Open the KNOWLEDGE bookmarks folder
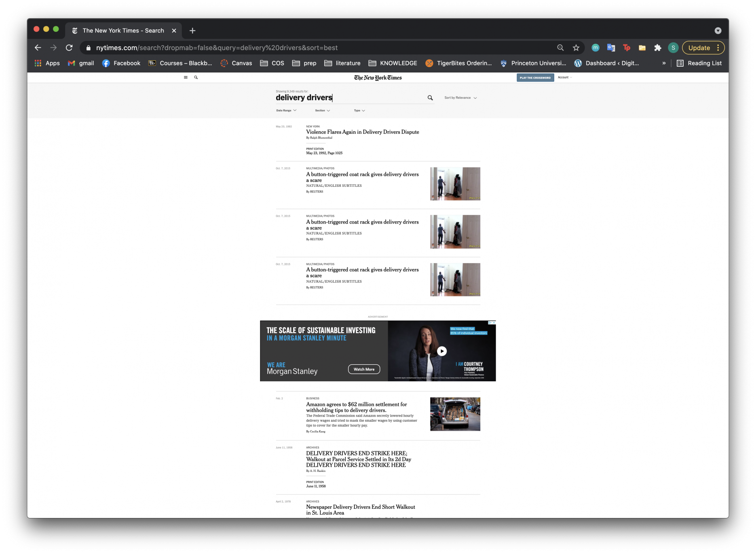The width and height of the screenshot is (756, 554). (x=393, y=63)
